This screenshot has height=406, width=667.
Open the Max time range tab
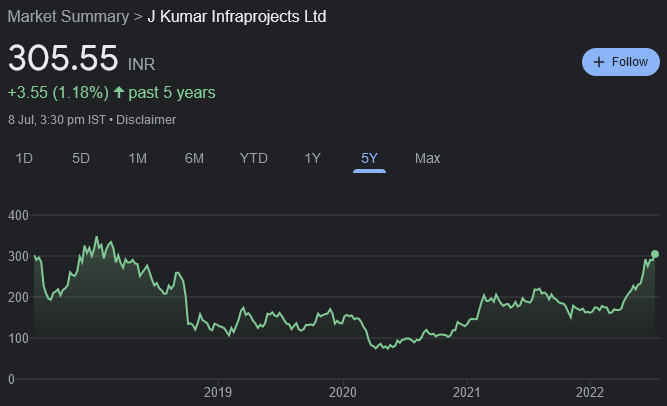click(427, 158)
